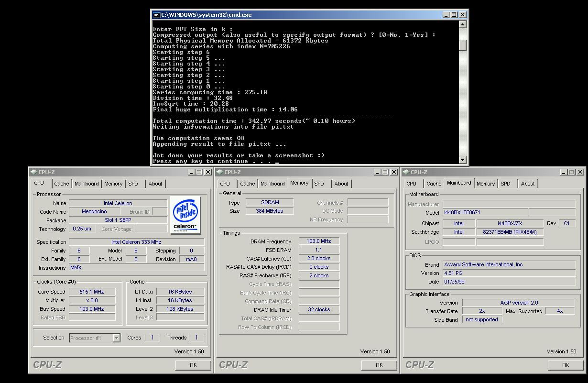Click the BIOS Date 01/25/99 value
This screenshot has width=588, height=383.
(509, 282)
